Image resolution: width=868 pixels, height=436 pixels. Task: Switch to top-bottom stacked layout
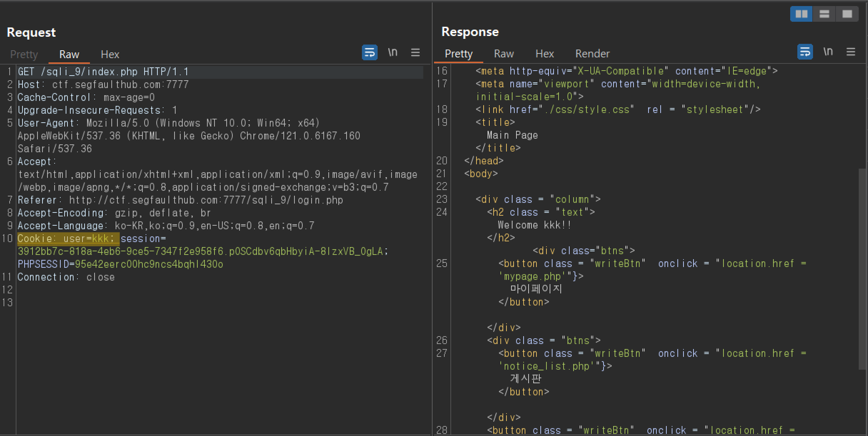tap(824, 14)
